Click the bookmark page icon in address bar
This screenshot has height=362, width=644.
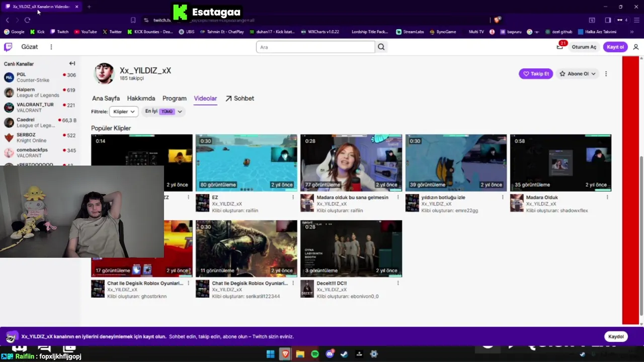coord(133,20)
